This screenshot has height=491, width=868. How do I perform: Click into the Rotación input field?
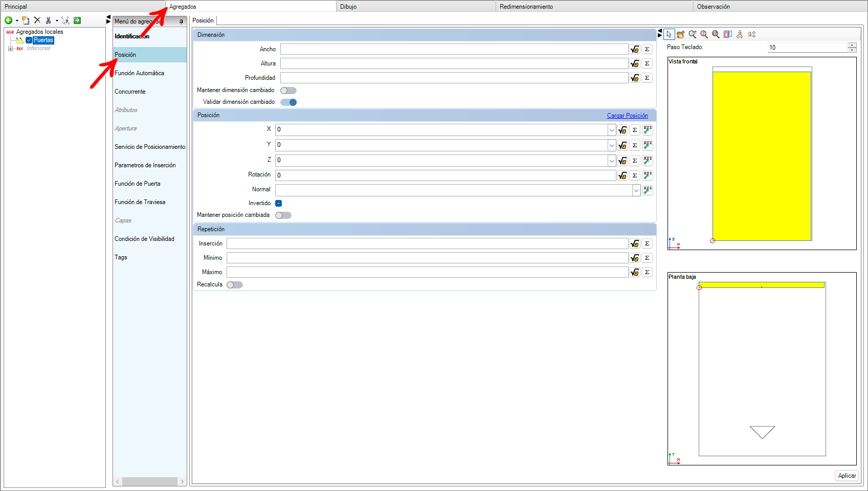point(446,175)
